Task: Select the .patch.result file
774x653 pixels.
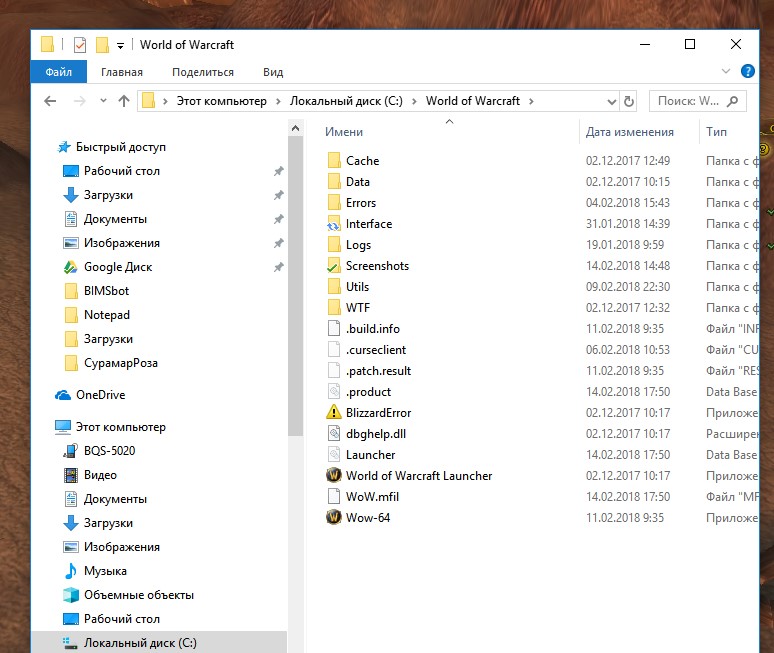Action: (379, 371)
